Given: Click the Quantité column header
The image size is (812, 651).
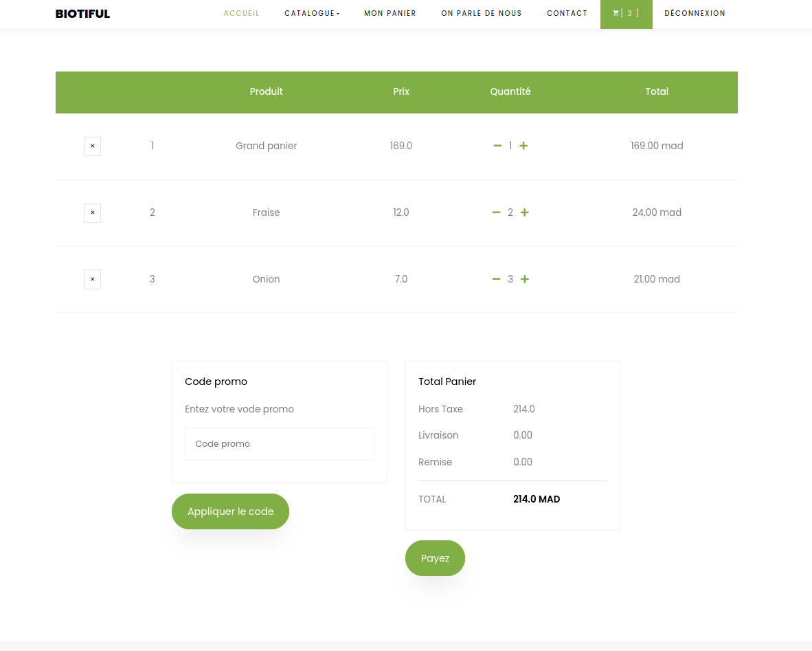Looking at the screenshot, I should click(x=510, y=91).
